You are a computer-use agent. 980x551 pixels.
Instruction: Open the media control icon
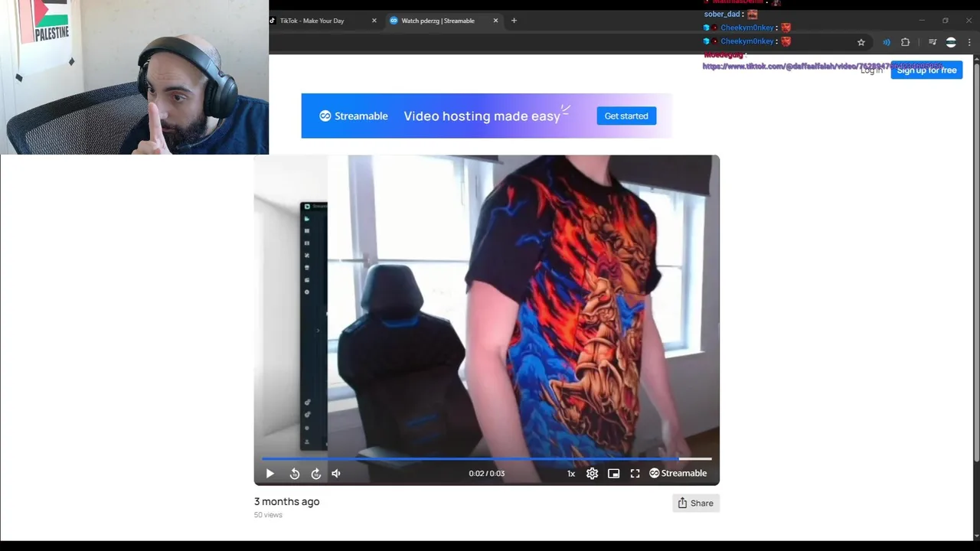coord(932,42)
